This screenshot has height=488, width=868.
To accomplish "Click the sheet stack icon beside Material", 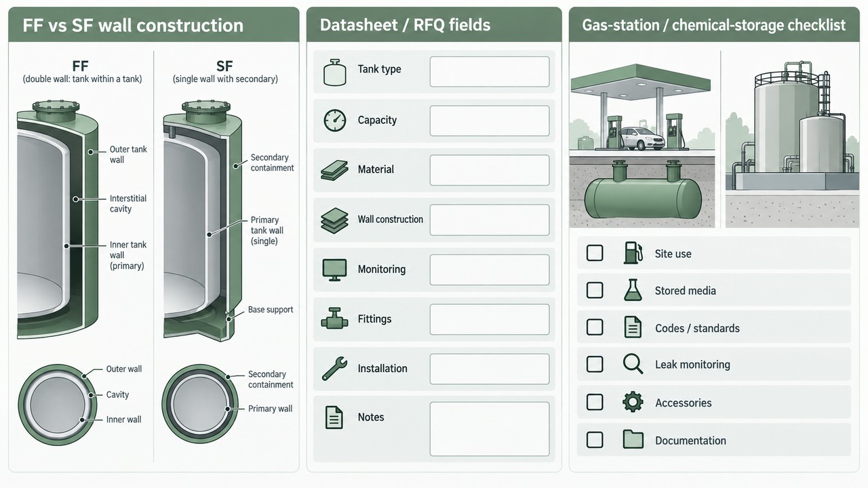I will click(x=334, y=170).
